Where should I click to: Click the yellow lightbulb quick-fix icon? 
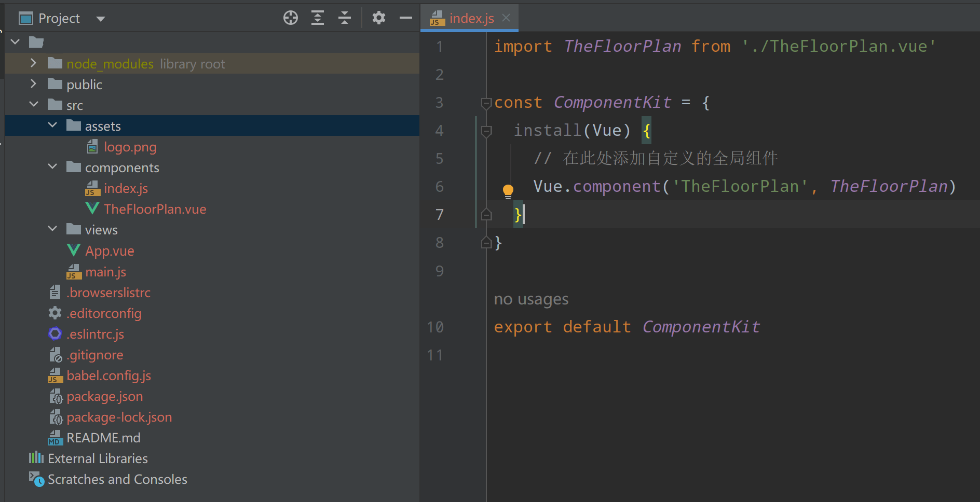click(508, 191)
